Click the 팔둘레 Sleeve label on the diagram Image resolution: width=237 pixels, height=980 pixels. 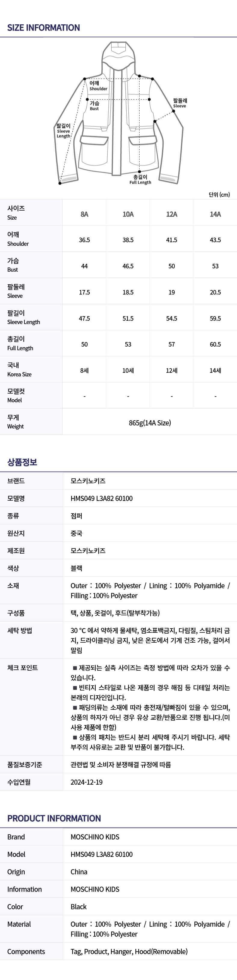point(180,103)
